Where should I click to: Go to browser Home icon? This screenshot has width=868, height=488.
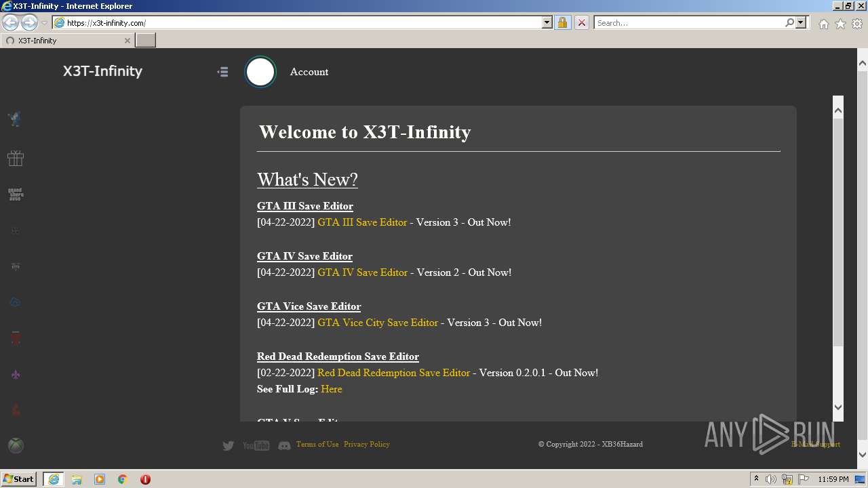point(823,24)
